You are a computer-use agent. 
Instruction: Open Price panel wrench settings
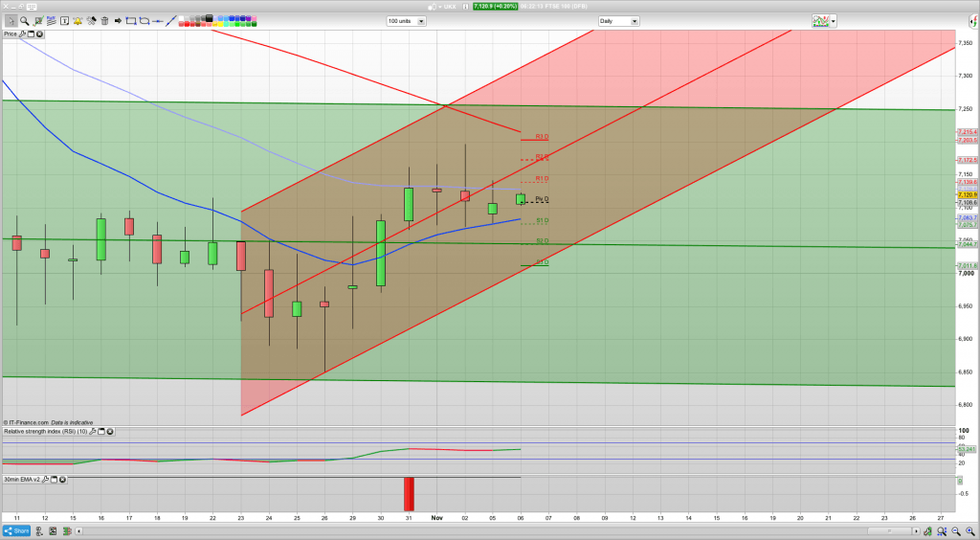pyautogui.click(x=23, y=34)
